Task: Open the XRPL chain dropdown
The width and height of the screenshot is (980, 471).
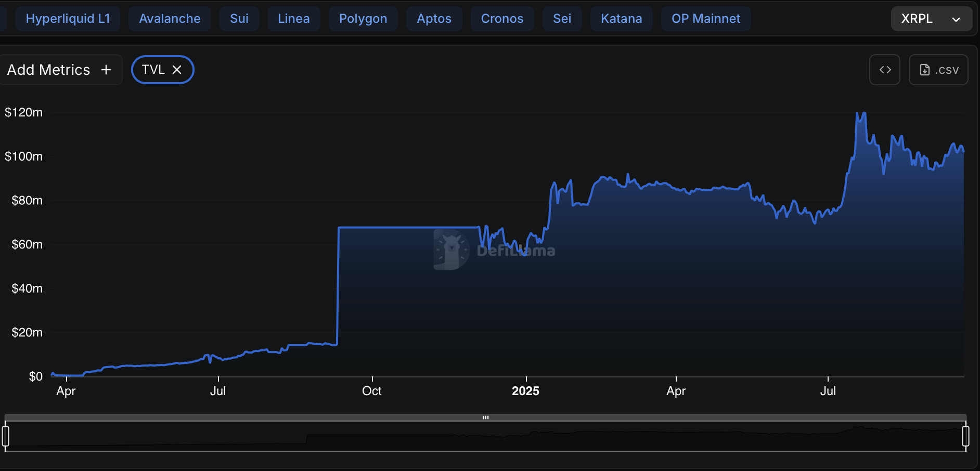Action: pos(931,19)
